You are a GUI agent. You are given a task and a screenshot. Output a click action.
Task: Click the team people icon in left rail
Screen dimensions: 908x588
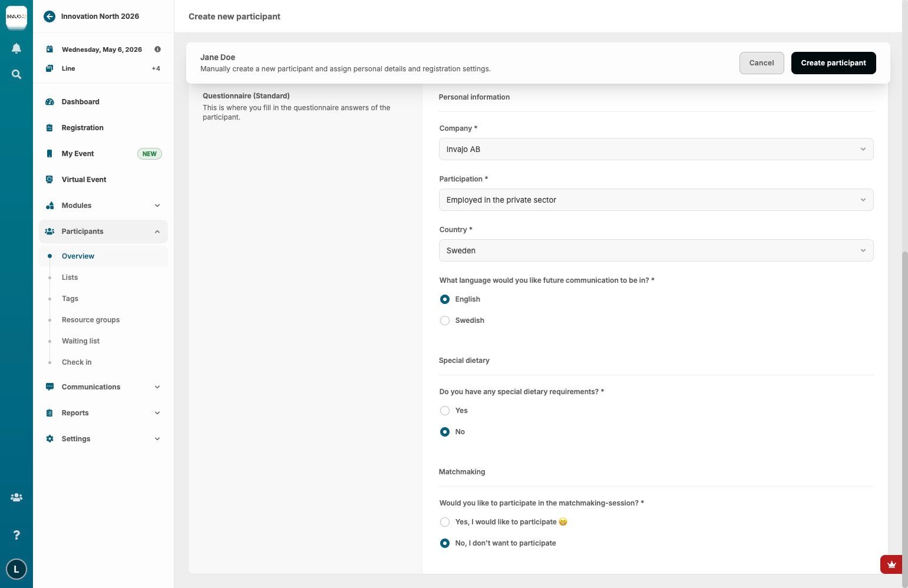[x=16, y=497]
